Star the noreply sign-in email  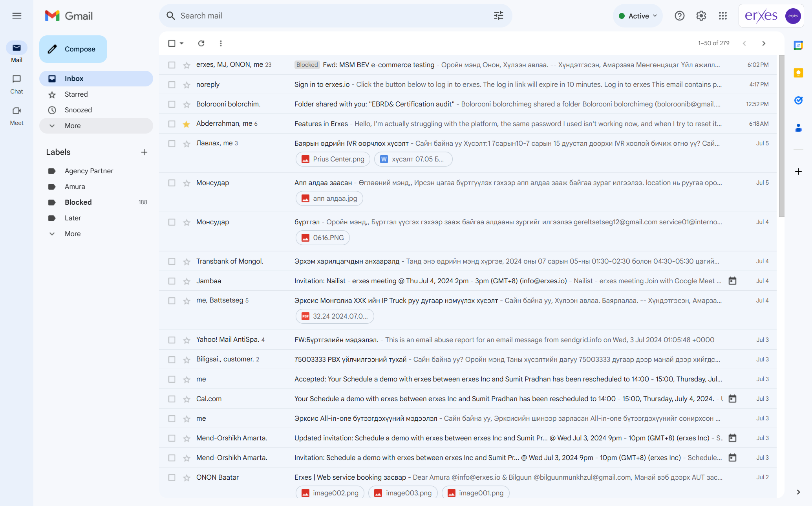(187, 84)
